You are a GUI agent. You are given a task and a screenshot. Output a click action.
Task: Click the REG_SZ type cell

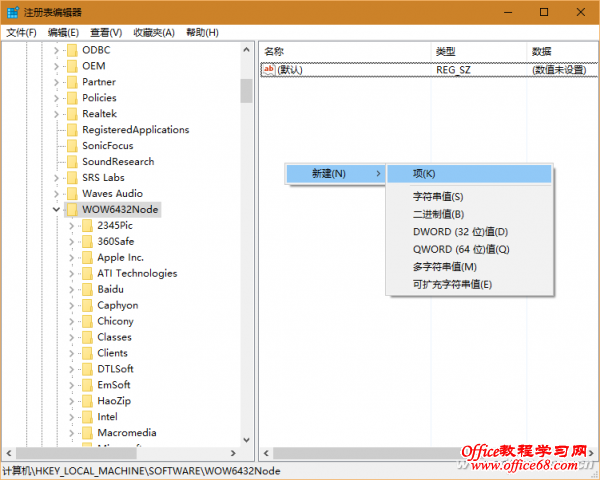click(453, 70)
